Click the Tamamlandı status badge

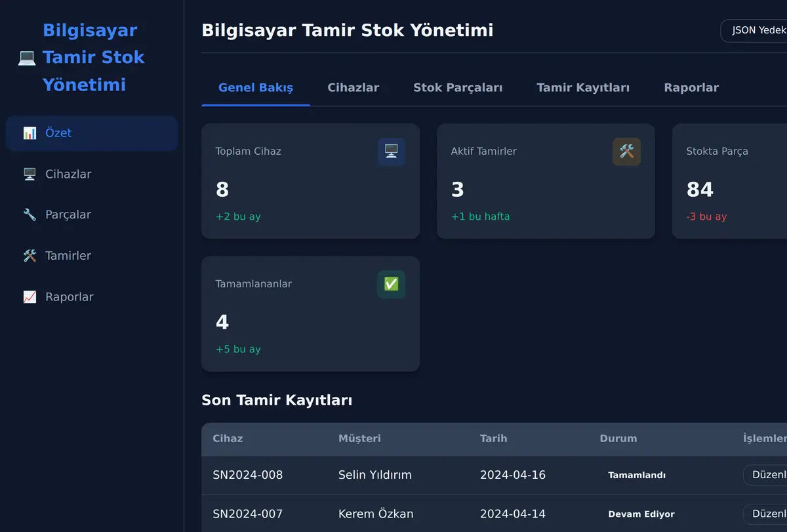[x=637, y=475]
